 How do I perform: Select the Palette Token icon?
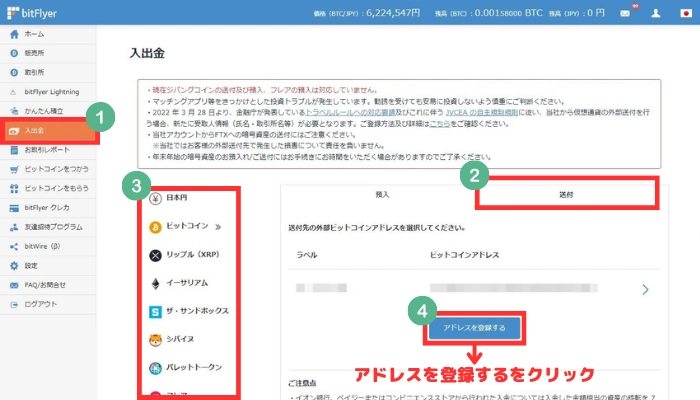tap(155, 368)
